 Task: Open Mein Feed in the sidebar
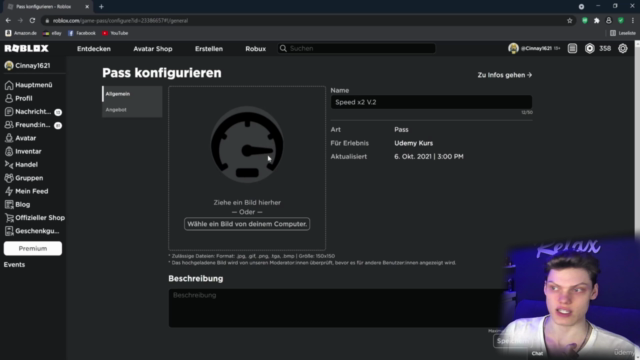tap(26, 191)
